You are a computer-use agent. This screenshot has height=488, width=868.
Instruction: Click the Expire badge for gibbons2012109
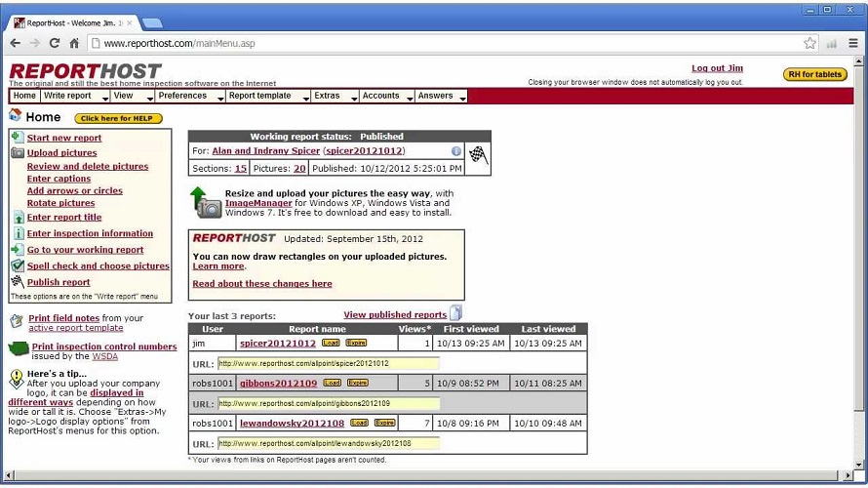358,383
